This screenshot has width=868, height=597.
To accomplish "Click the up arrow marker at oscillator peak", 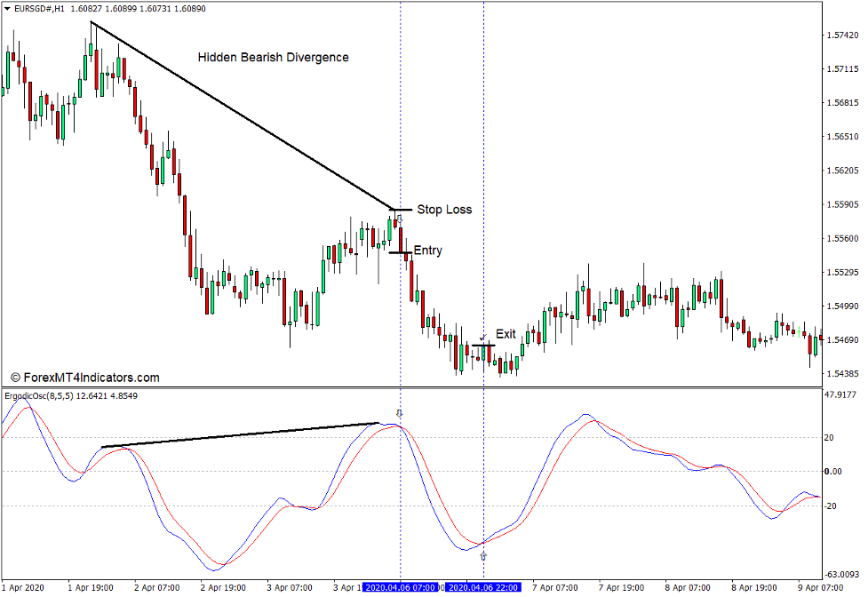I will pos(400,413).
